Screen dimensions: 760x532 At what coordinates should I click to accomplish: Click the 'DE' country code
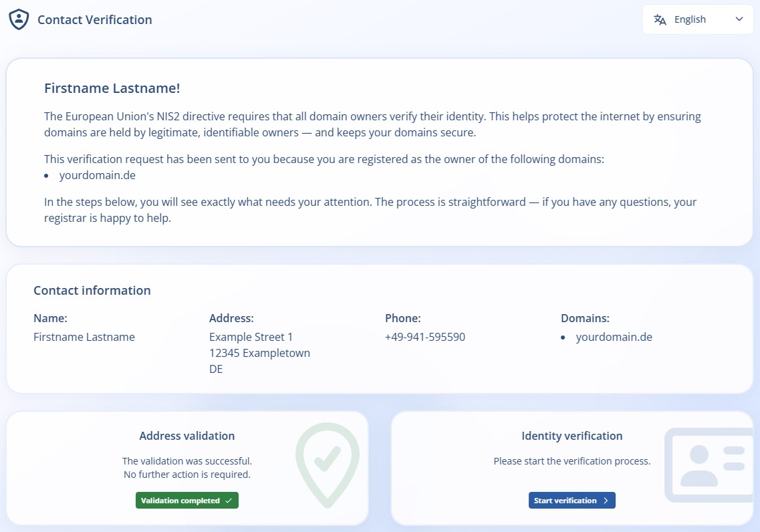pyautogui.click(x=216, y=369)
